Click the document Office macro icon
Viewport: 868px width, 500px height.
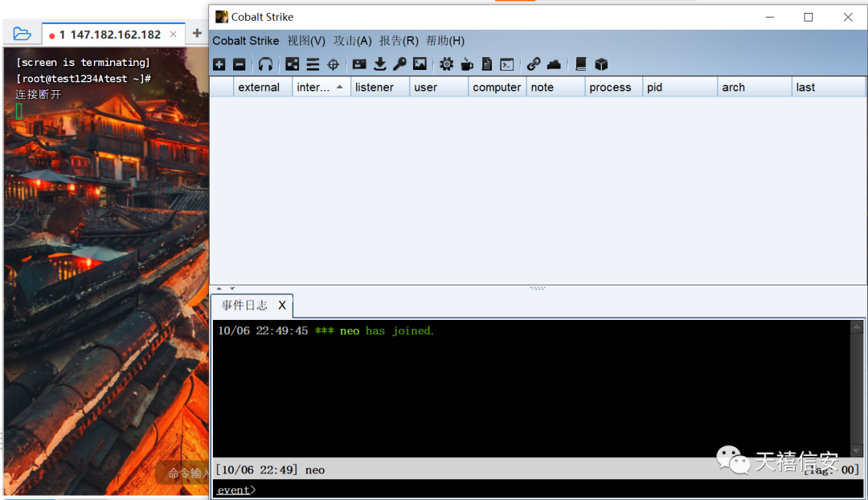click(x=486, y=64)
